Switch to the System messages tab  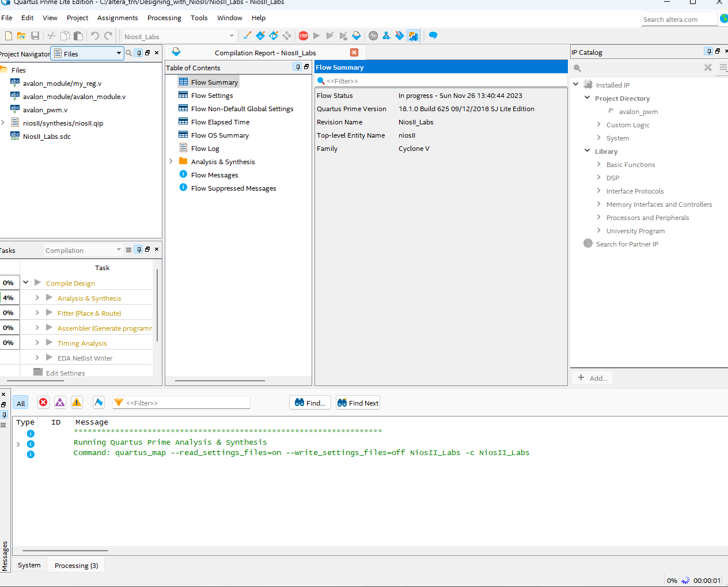(29, 565)
